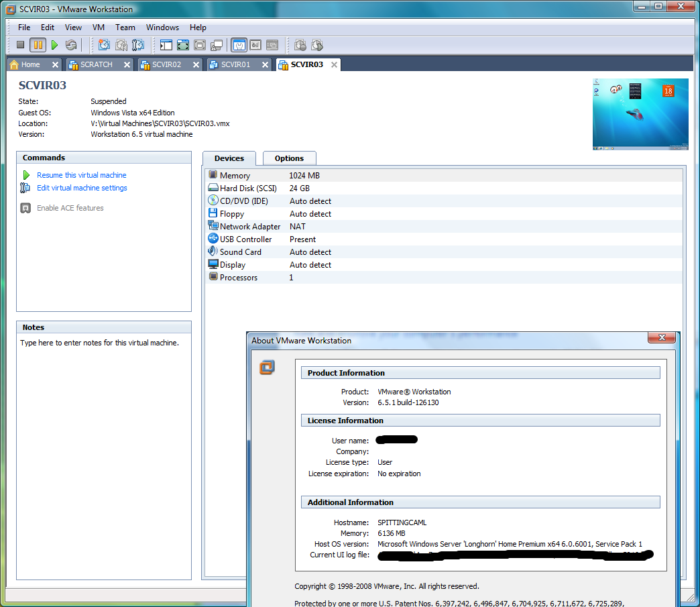Viewport: 700px width, 607px height.
Task: Click the Processors chip icon
Action: tap(213, 276)
